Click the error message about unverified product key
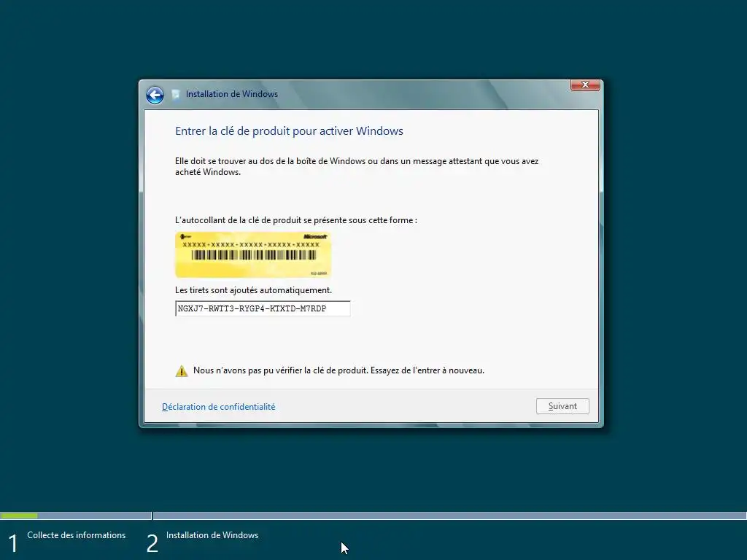This screenshot has width=747, height=560. pyautogui.click(x=338, y=370)
